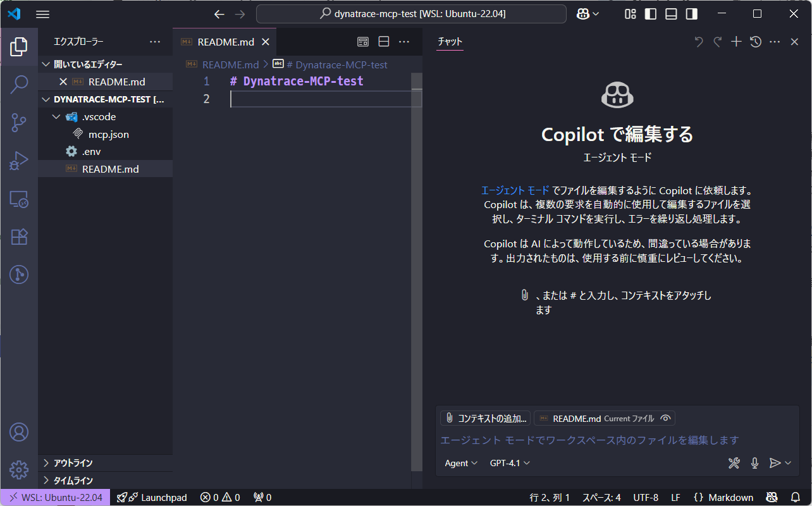Redo the last chat request

(x=718, y=42)
